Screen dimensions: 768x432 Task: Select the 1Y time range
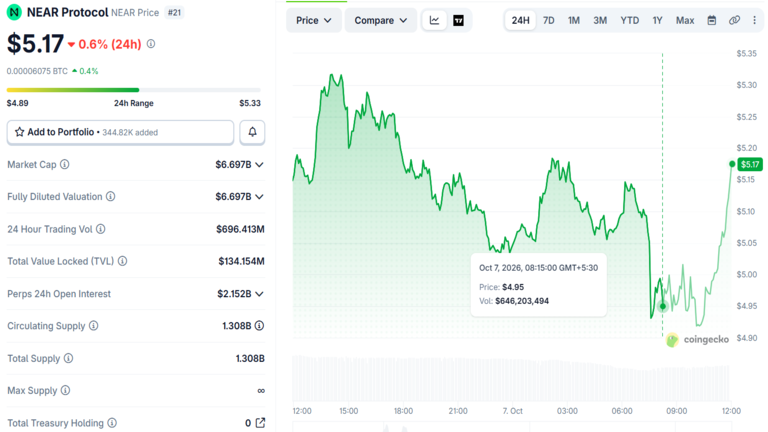[x=657, y=21]
